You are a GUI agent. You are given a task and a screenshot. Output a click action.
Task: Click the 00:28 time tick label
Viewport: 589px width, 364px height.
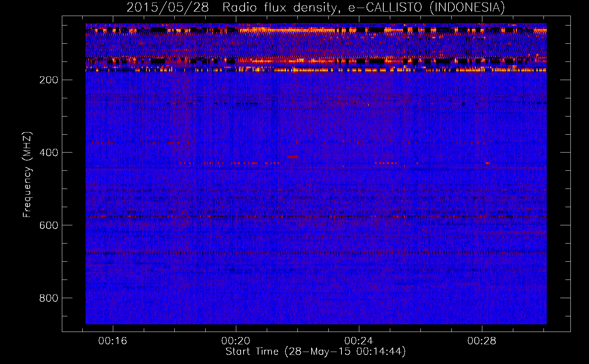point(482,341)
